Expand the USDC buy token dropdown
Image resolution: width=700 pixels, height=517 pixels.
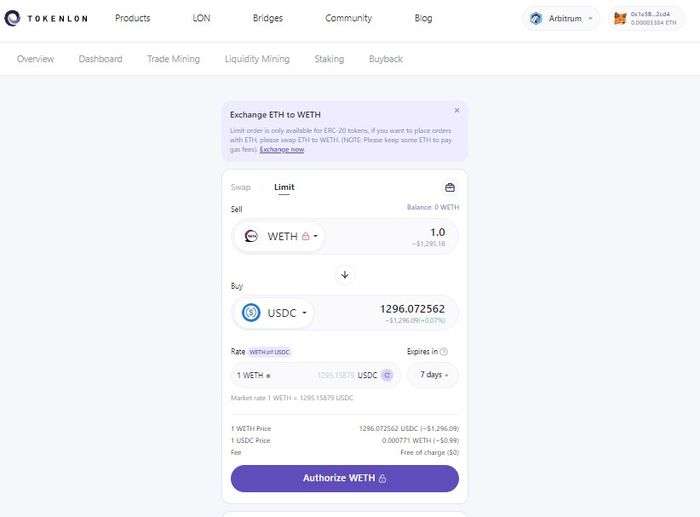point(275,313)
